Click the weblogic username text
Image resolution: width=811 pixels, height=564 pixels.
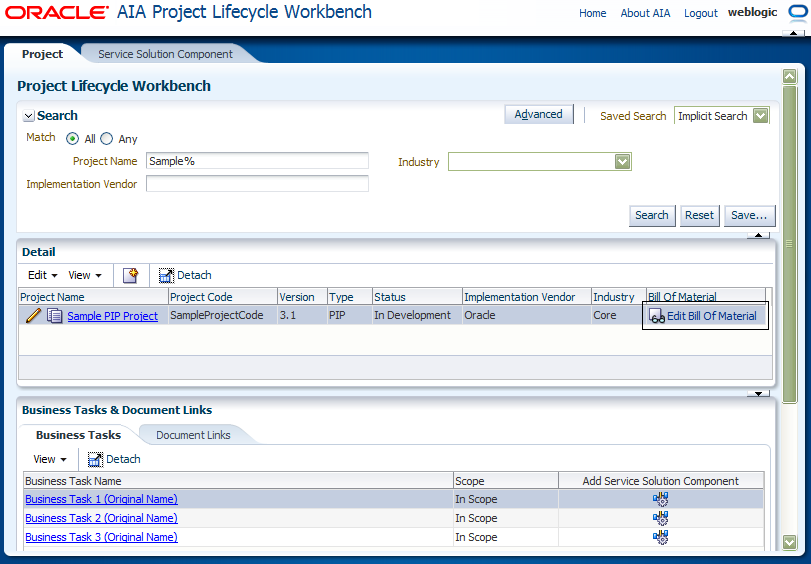tap(753, 12)
